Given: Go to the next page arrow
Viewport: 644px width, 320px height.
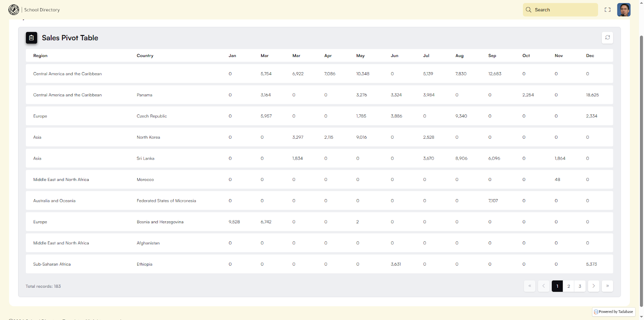Looking at the screenshot, I should click(593, 286).
